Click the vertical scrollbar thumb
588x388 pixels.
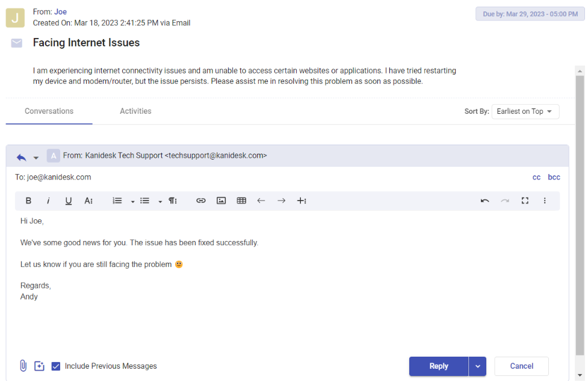[580, 216]
